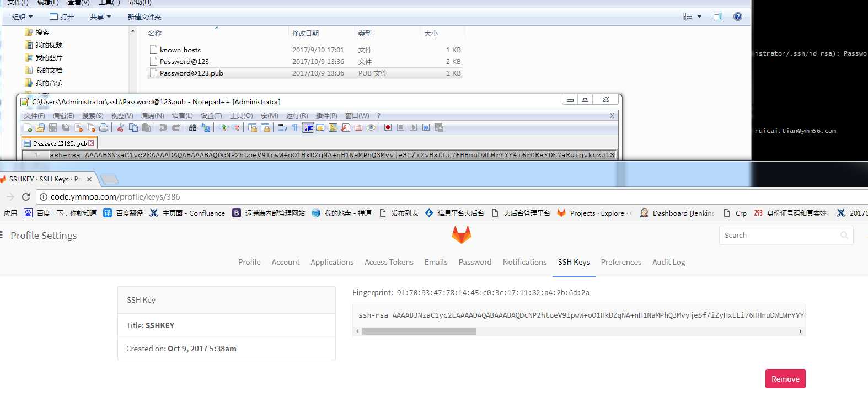Viewport: 868px width, 412px height.
Task: Click Run macro multiple times icon
Action: [x=426, y=127]
